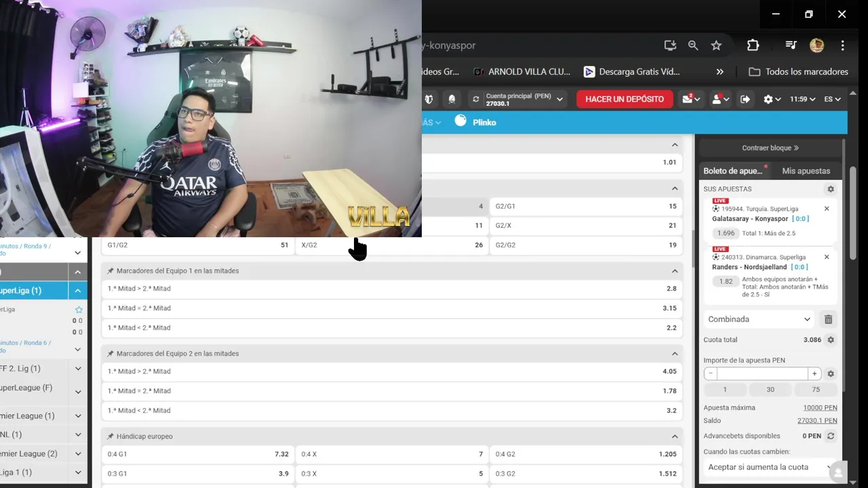
Task: Switch to the Boleto de apuestas tab
Action: coord(735,171)
